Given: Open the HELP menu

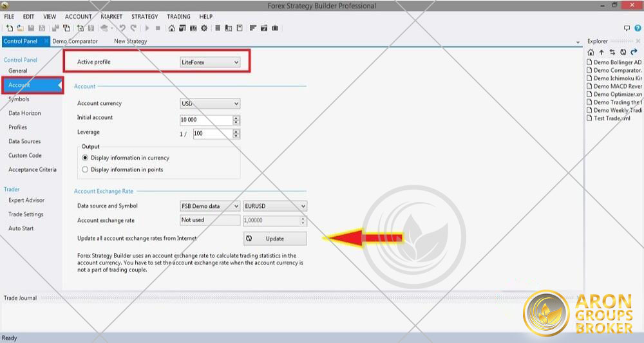Looking at the screenshot, I should point(206,17).
